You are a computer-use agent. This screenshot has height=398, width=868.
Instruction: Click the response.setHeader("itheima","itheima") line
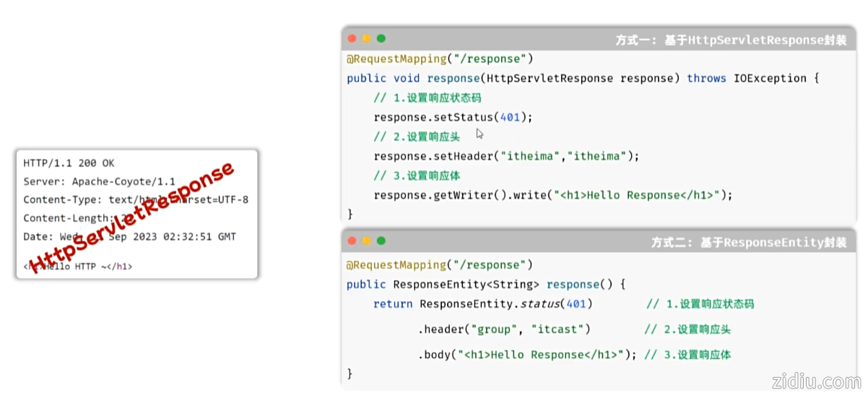506,156
